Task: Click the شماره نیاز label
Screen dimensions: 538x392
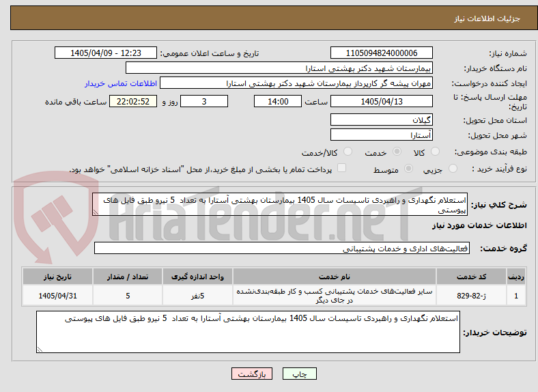Action: coord(508,53)
